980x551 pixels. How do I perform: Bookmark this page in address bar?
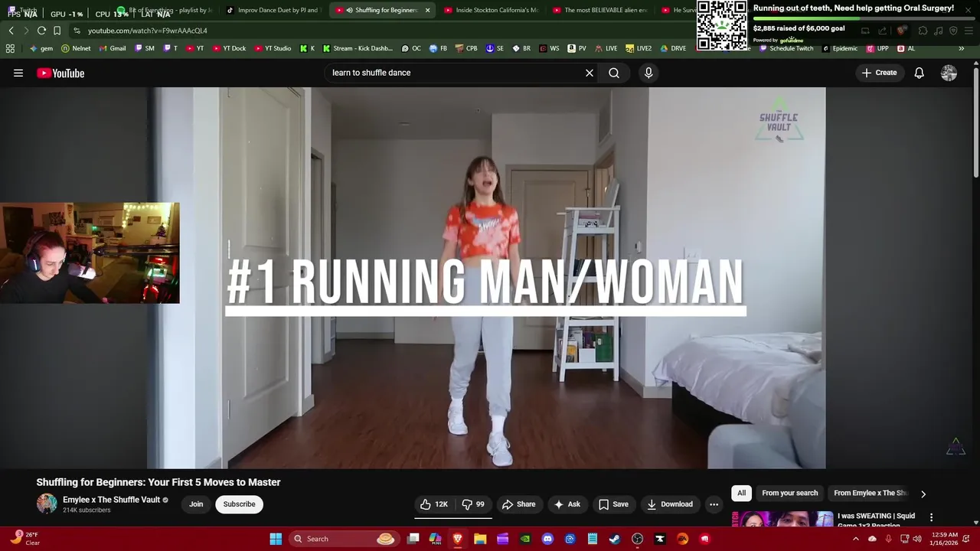[57, 31]
